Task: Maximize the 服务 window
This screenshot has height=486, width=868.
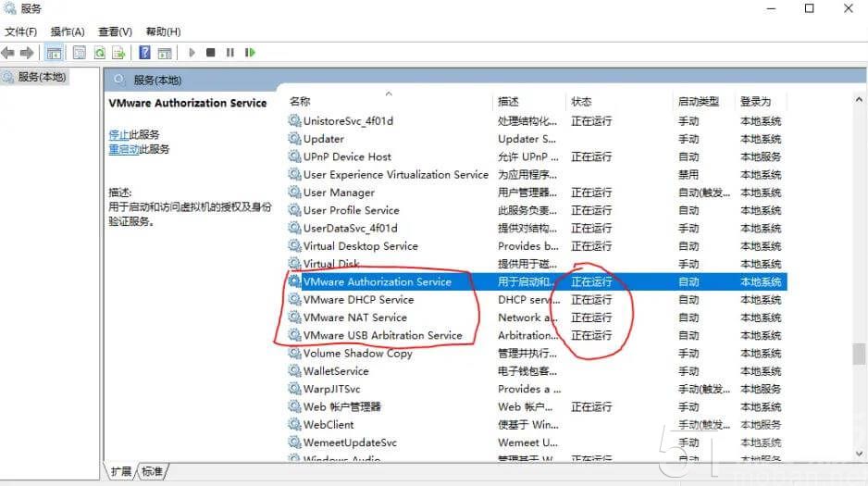Action: [810, 8]
